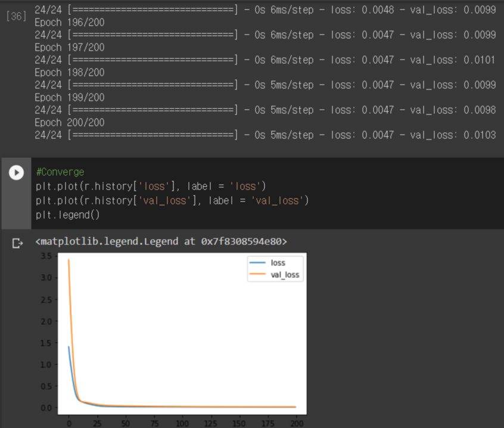Viewport: 504px width, 428px height.
Task: Click the 'val_loss' entry in the plot legend
Action: (x=285, y=275)
